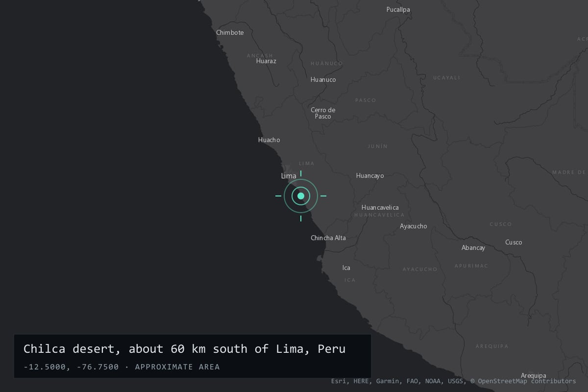Select the Huacho city label
The height and width of the screenshot is (392, 588).
click(x=269, y=140)
